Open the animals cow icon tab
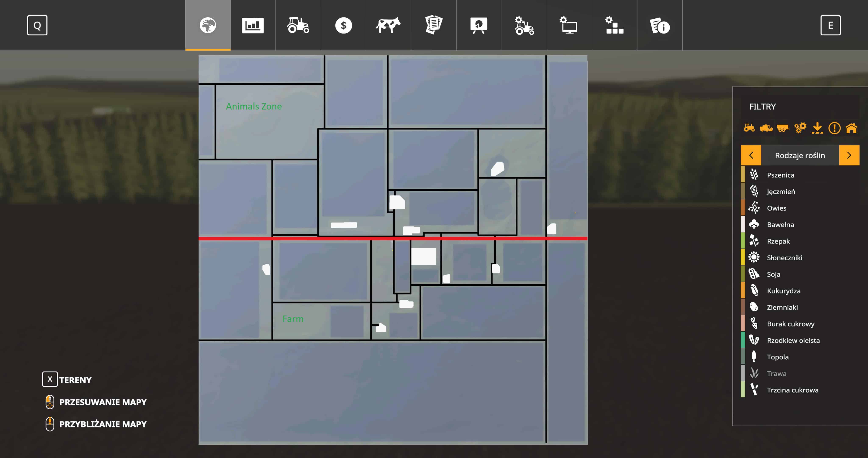 pyautogui.click(x=388, y=25)
